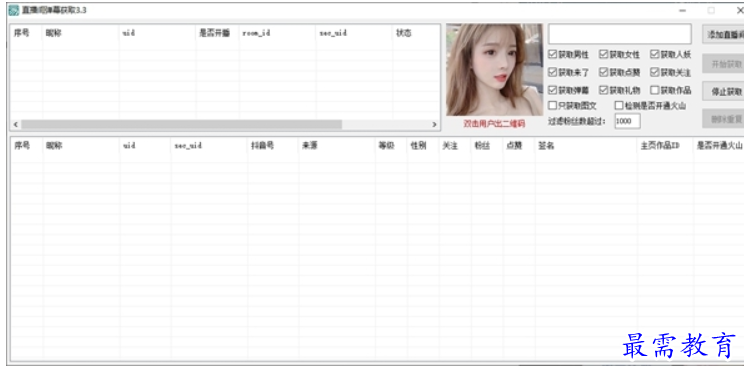Minimize the 直播间弹幕获取3.3 window

click(x=682, y=10)
